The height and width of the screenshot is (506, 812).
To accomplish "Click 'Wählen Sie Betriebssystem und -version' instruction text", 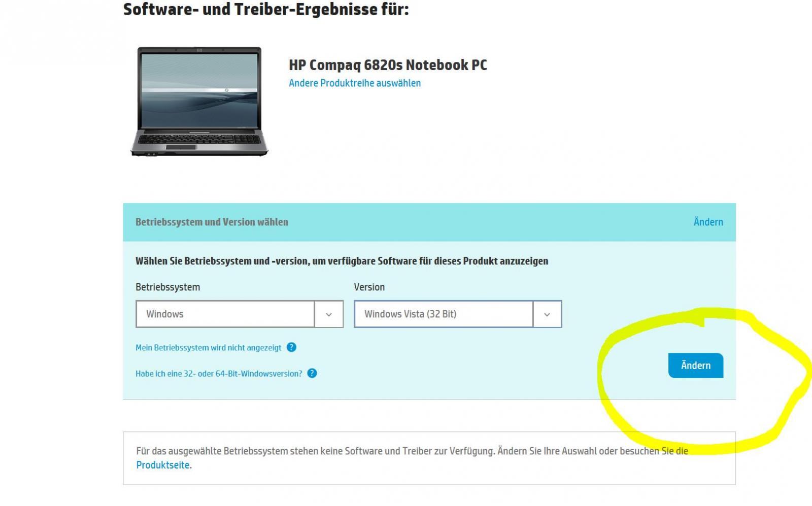I will (342, 261).
